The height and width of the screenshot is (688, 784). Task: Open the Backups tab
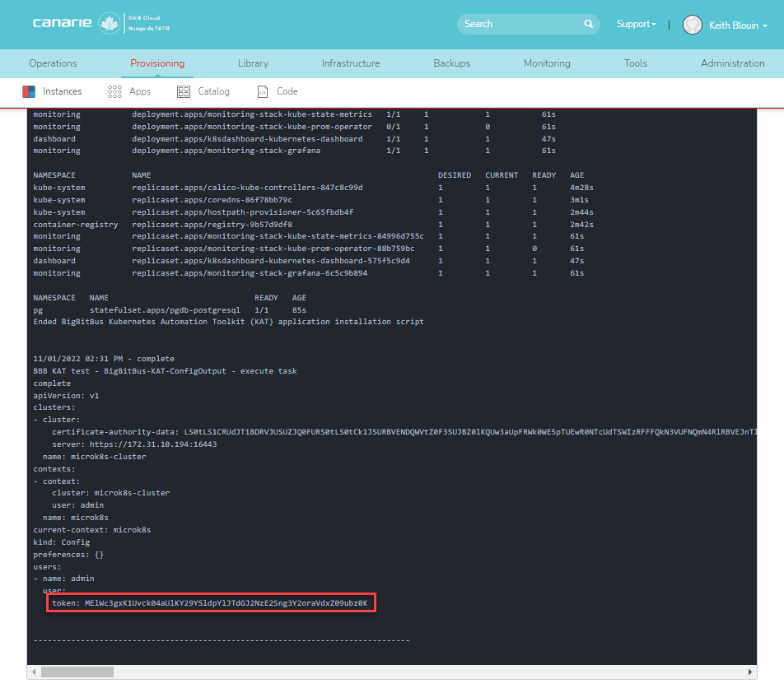pos(451,63)
